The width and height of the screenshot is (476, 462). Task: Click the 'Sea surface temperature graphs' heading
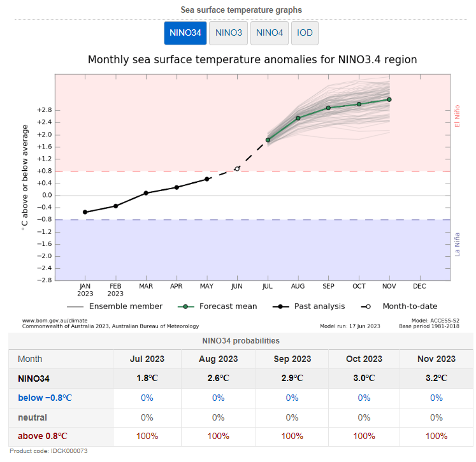[242, 10]
